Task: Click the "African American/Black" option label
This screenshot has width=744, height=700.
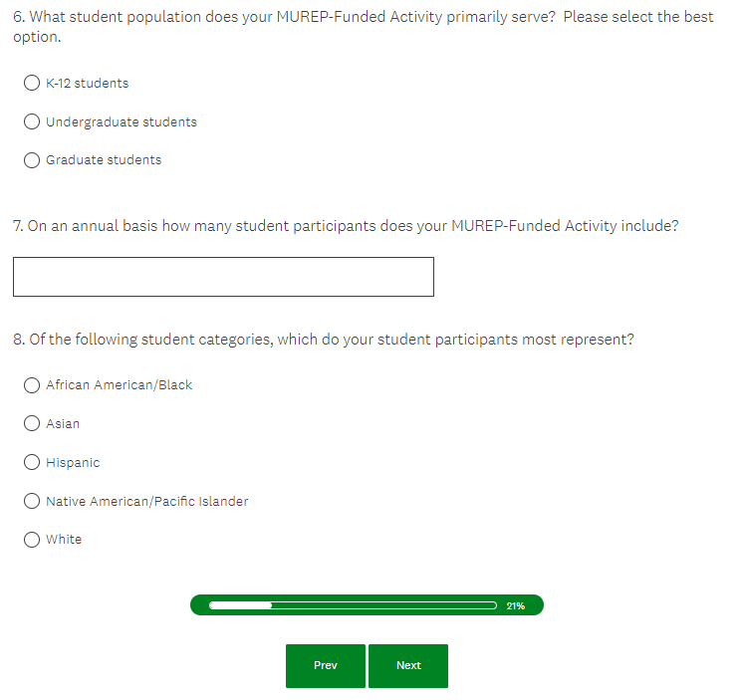Action: (120, 385)
